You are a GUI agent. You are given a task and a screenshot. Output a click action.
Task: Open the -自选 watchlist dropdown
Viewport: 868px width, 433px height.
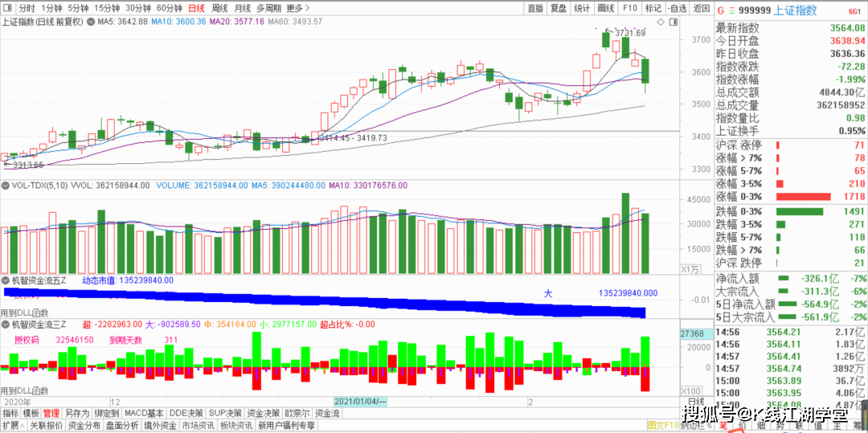tap(677, 8)
